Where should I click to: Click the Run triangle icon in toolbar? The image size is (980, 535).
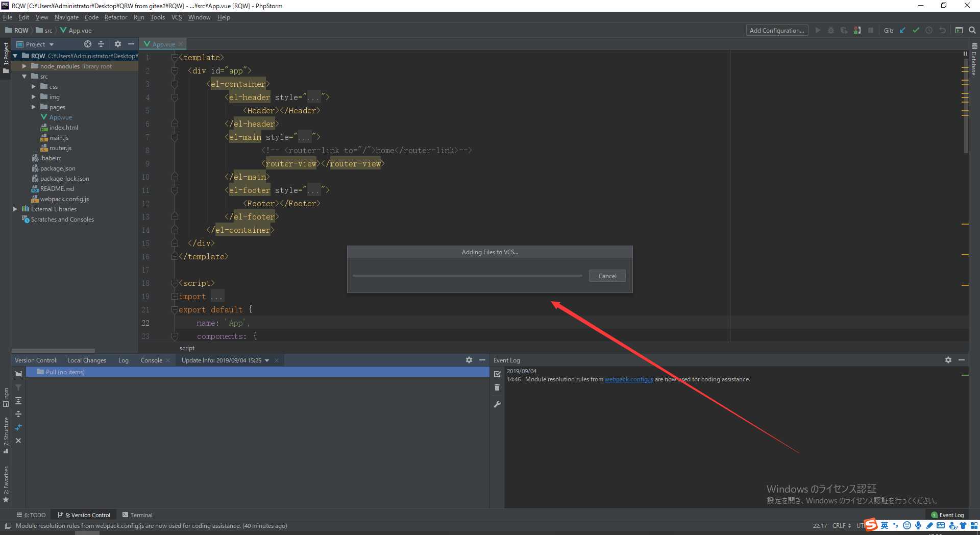pyautogui.click(x=818, y=30)
